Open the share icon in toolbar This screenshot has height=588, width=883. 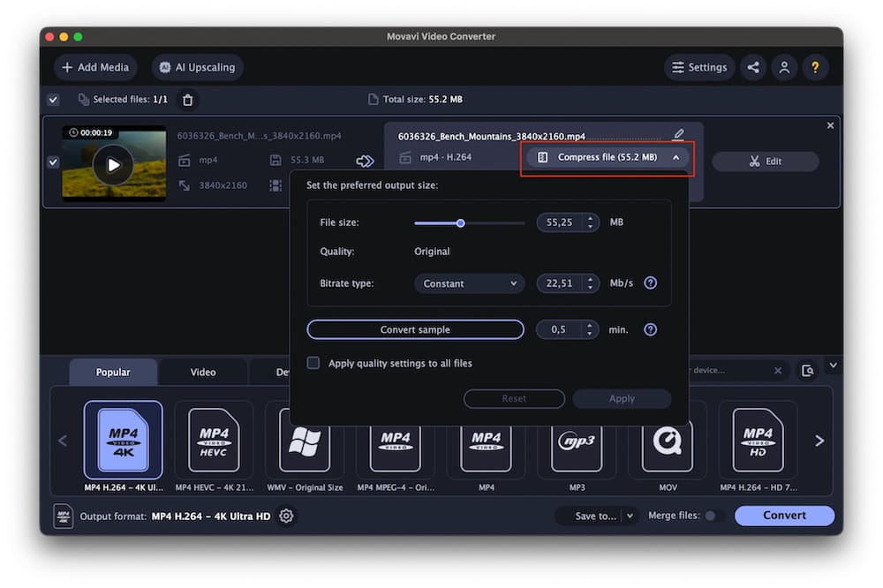click(753, 68)
